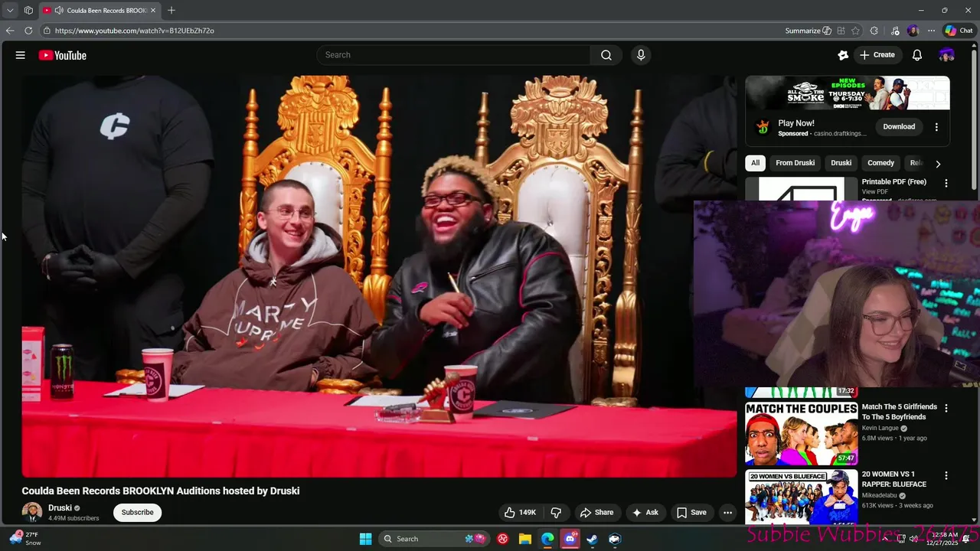
Task: Open the weather widget showing 27°F
Action: pos(24,539)
